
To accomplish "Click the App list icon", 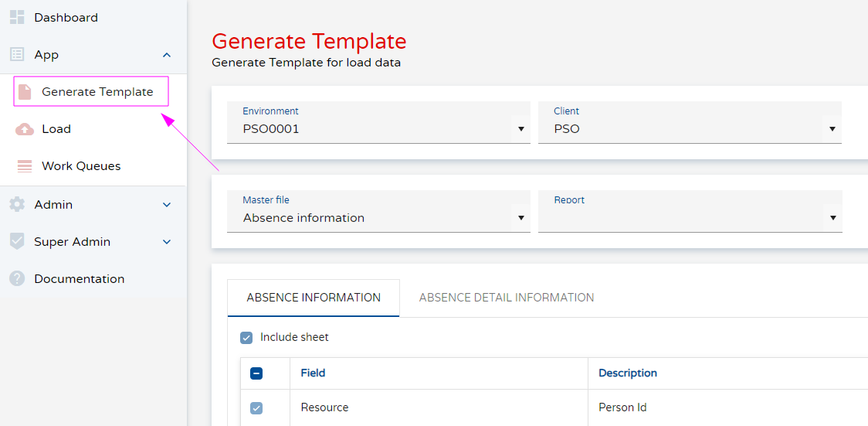I will [x=17, y=54].
